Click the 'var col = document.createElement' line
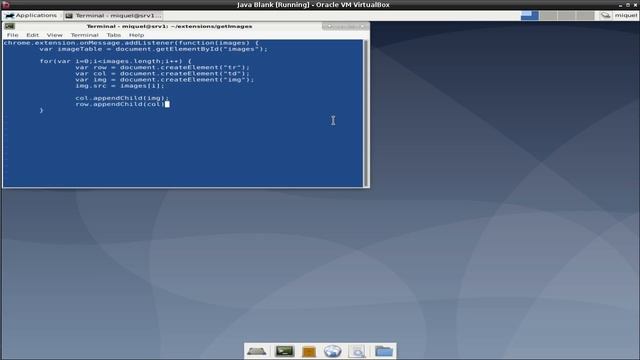Screen dimensions: 640x360 (x=162, y=73)
